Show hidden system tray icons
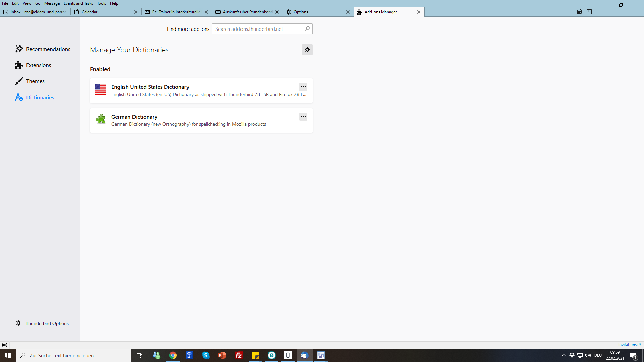Viewport: 644px width, 362px height. coord(564,355)
